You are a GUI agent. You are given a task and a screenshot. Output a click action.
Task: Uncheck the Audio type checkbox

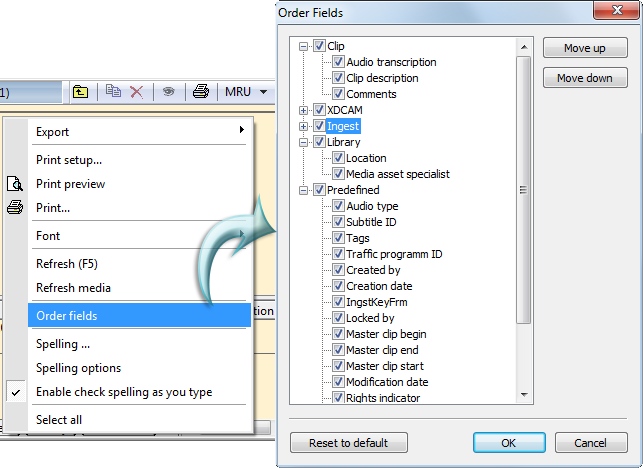[x=338, y=205]
